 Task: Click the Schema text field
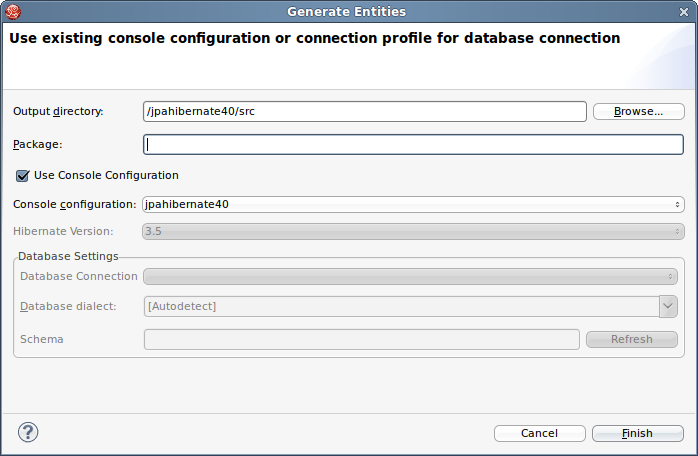tap(361, 339)
